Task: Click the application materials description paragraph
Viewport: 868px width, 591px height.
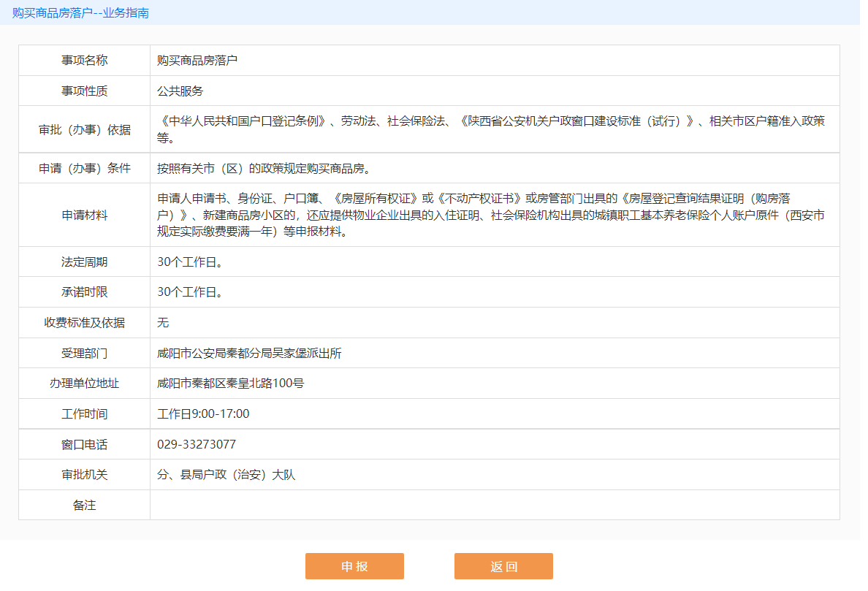Action: click(x=491, y=215)
